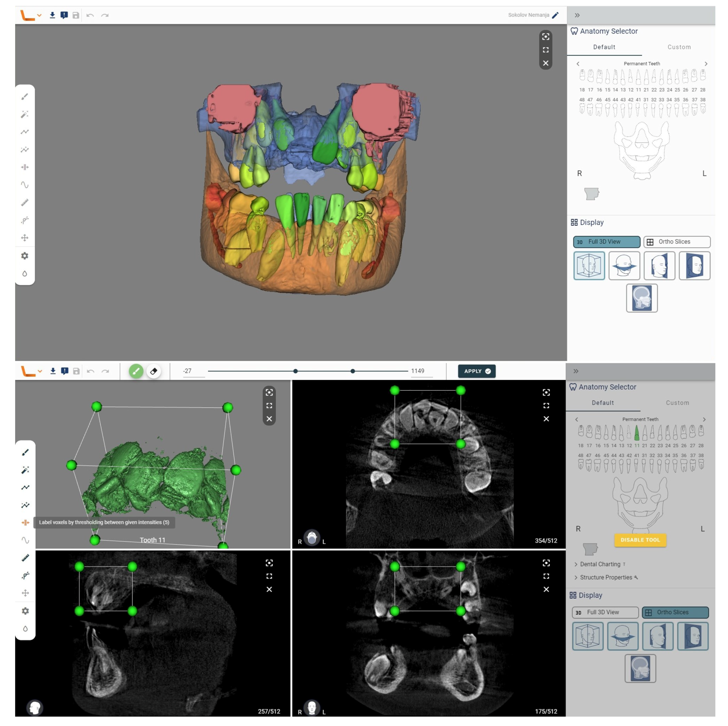This screenshot has width=728, height=726.
Task: Click the highlighted orange threshold tool in bottom window
Action: pos(25,522)
